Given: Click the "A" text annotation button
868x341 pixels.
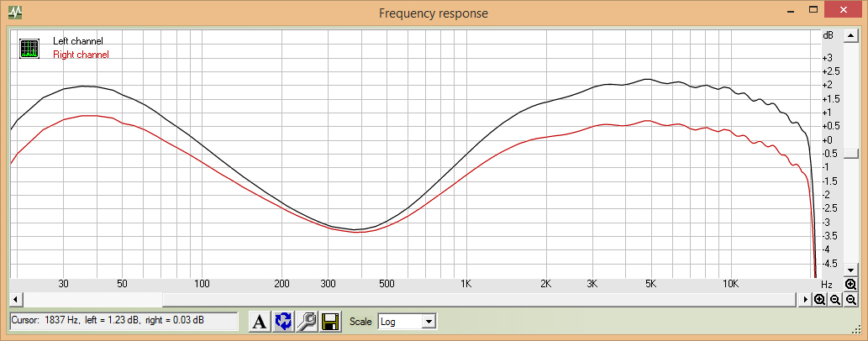Looking at the screenshot, I should coord(260,321).
